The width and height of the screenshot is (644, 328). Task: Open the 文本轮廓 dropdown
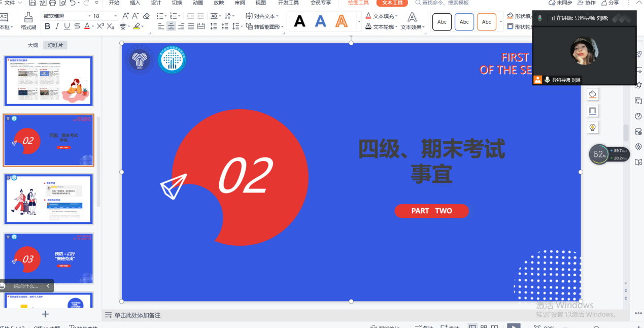click(x=382, y=26)
